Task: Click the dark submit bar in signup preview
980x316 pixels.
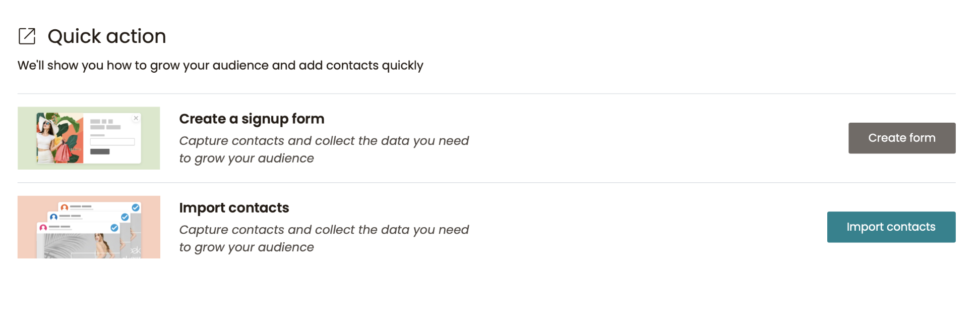Action: pyautogui.click(x=100, y=151)
